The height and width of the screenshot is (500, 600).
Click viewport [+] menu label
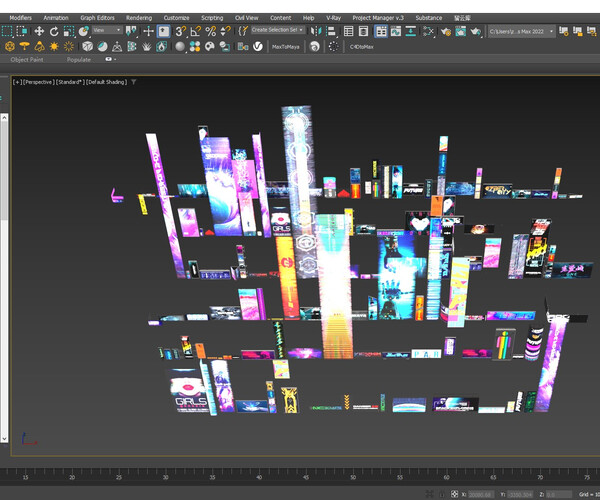click(x=17, y=82)
